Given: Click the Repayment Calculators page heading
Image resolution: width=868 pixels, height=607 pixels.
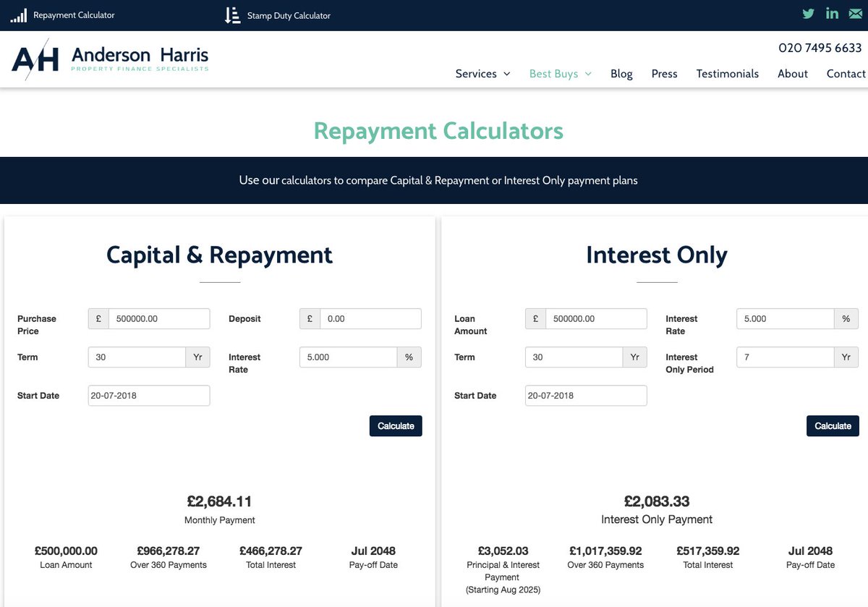Looking at the screenshot, I should click(438, 131).
